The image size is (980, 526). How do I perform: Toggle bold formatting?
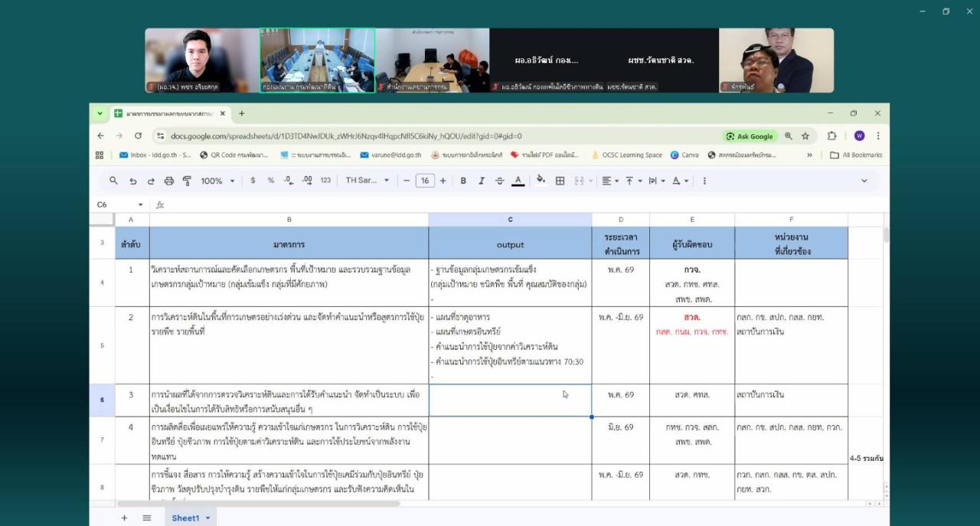click(463, 181)
